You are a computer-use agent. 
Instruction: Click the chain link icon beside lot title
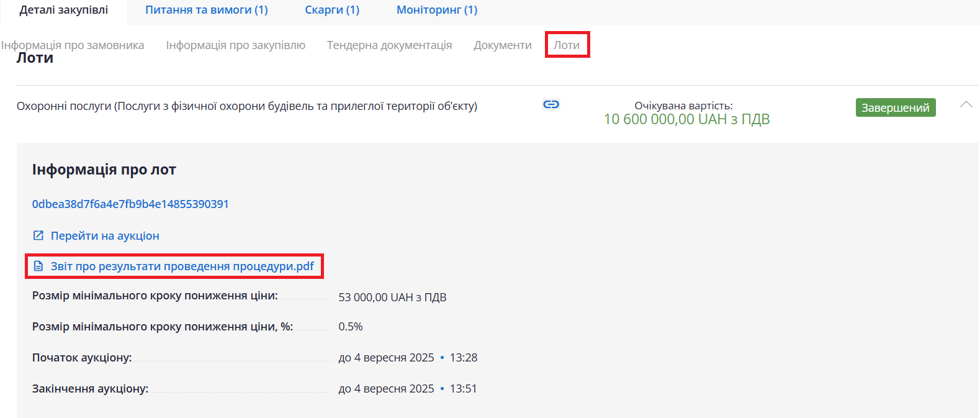pyautogui.click(x=551, y=104)
